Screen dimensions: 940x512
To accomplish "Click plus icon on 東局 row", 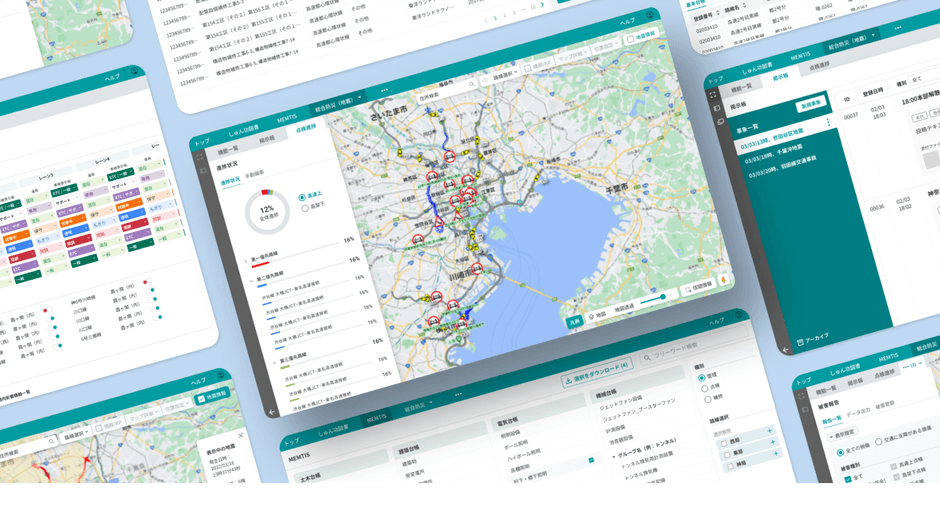I will pyautogui.click(x=773, y=442).
